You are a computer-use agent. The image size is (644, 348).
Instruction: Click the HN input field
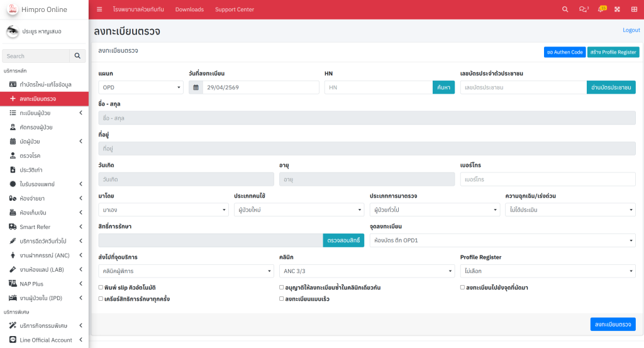[x=378, y=87]
